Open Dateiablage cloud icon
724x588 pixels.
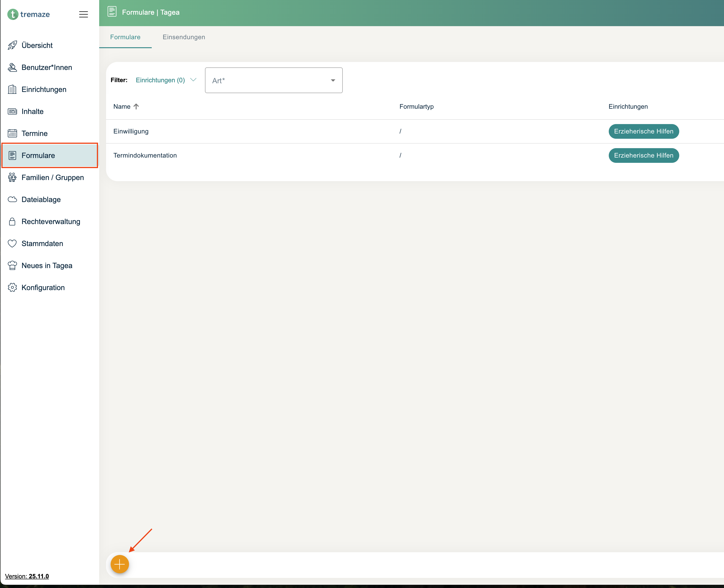point(12,200)
